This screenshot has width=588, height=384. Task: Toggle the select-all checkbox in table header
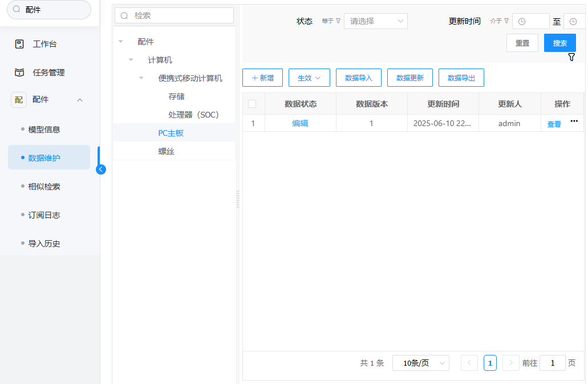point(252,104)
